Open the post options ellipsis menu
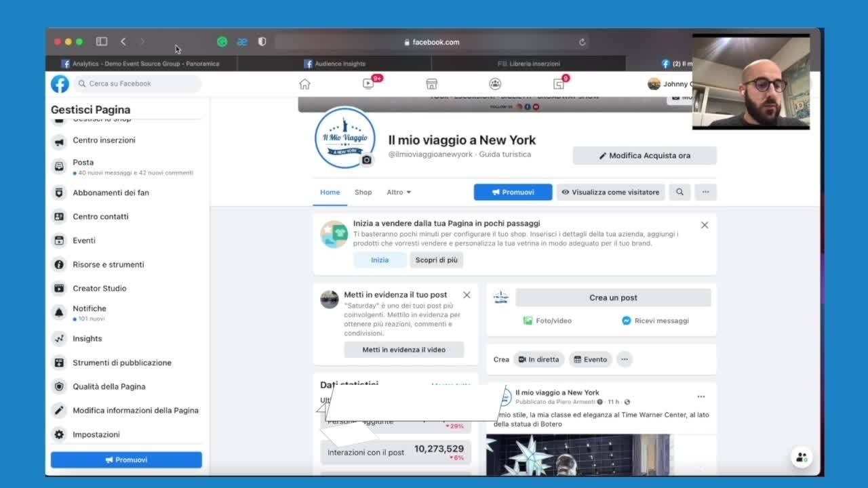 coord(701,396)
